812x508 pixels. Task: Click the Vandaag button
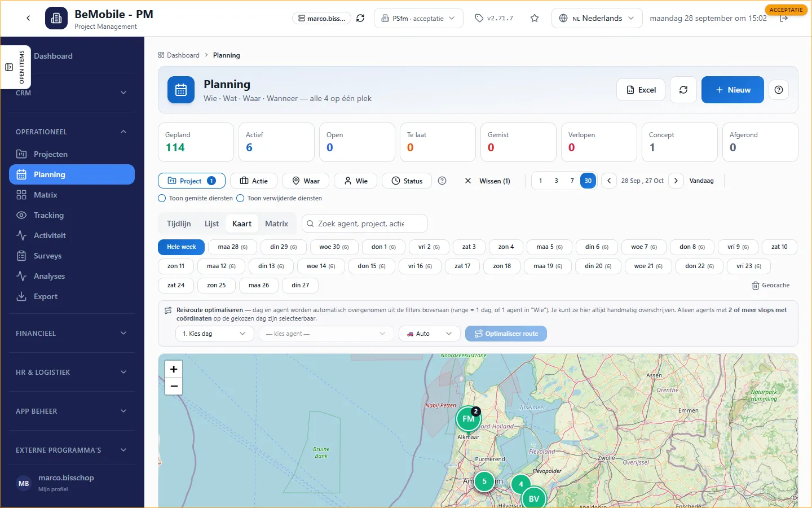tap(701, 181)
